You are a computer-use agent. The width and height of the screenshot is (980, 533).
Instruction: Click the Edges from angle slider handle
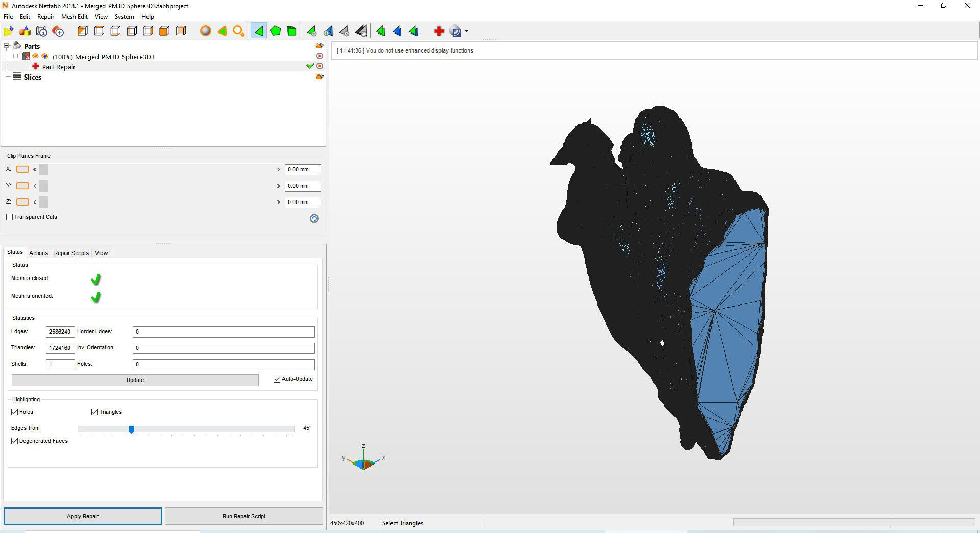click(131, 429)
